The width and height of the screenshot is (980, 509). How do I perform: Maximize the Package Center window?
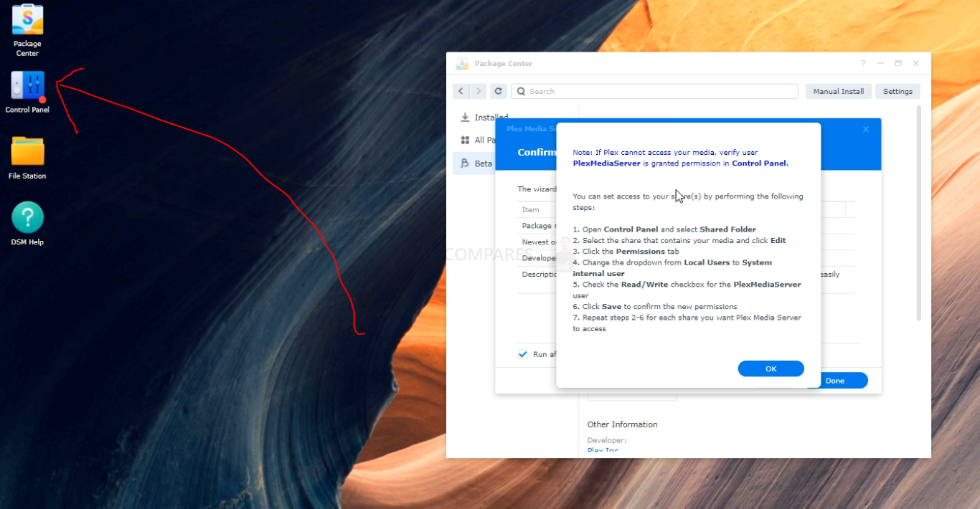898,63
